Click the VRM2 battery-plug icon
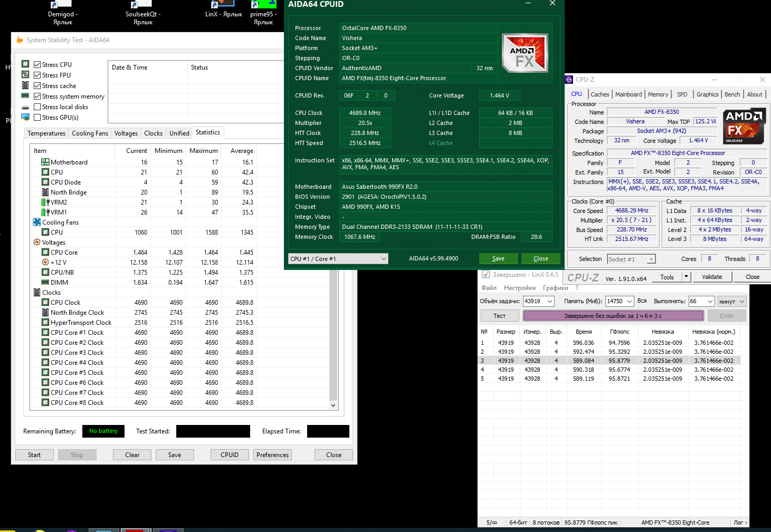771x532 pixels. pos(45,202)
